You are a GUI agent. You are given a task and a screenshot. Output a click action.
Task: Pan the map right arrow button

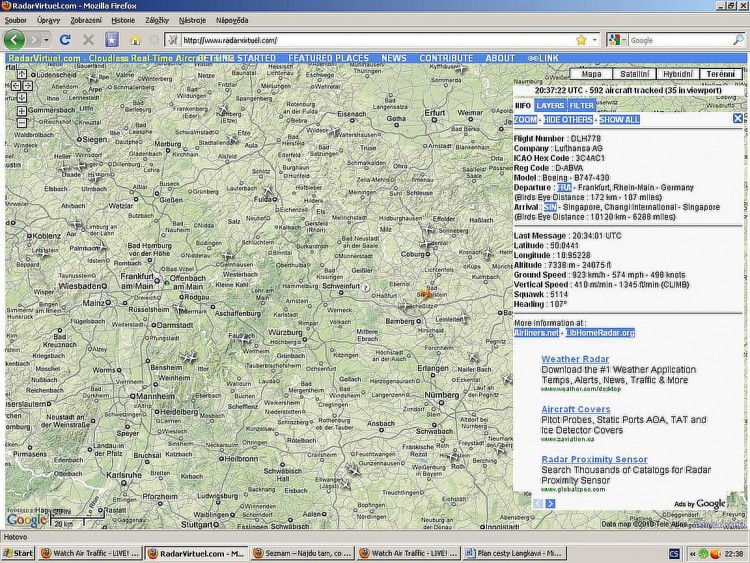point(27,86)
